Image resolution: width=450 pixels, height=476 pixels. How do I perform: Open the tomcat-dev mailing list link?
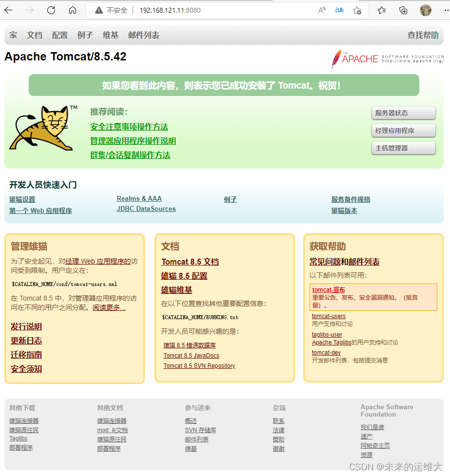(x=326, y=353)
